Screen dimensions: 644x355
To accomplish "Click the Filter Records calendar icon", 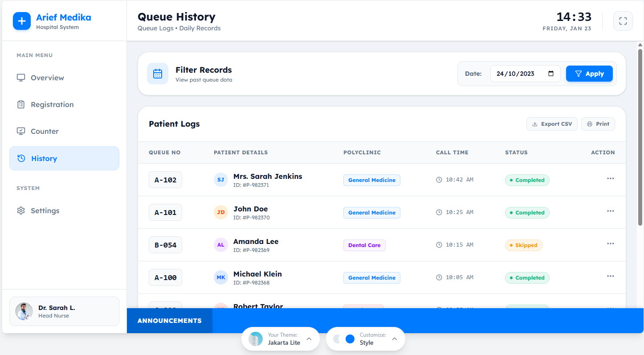I will pyautogui.click(x=158, y=74).
